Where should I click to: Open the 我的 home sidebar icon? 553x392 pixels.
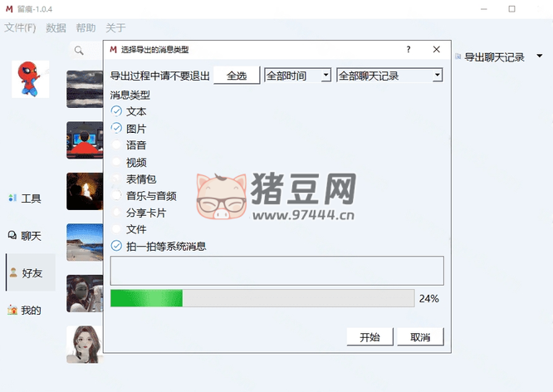pos(12,310)
